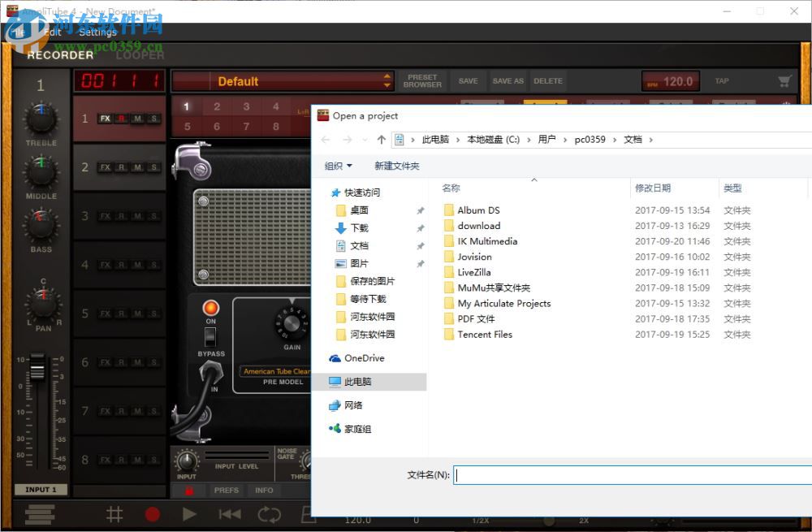Open the shopping cart store icon

(783, 81)
